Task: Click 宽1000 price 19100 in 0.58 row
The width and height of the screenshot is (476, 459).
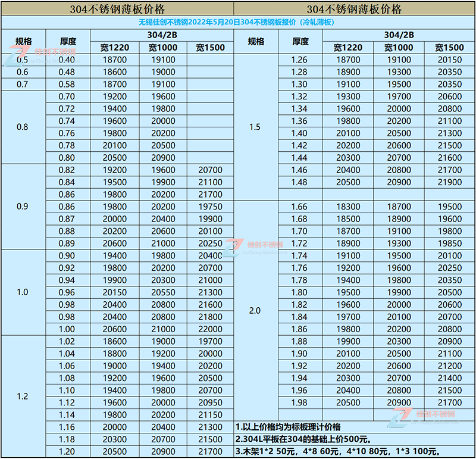Action: [x=163, y=84]
